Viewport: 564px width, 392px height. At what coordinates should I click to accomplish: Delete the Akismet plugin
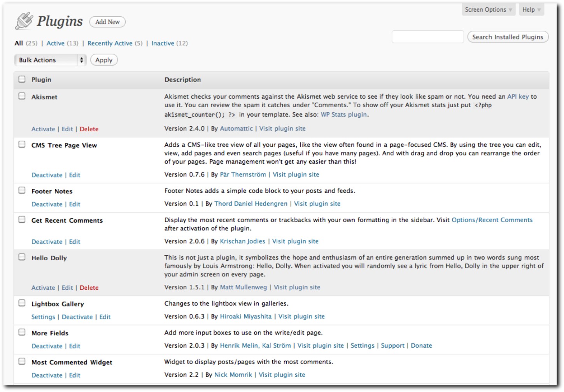[x=89, y=129]
